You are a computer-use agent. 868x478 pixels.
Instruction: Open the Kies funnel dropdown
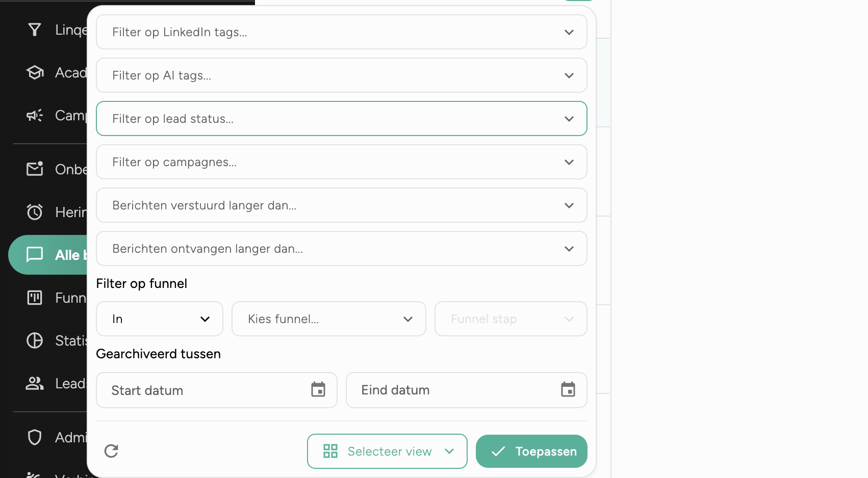coord(328,318)
